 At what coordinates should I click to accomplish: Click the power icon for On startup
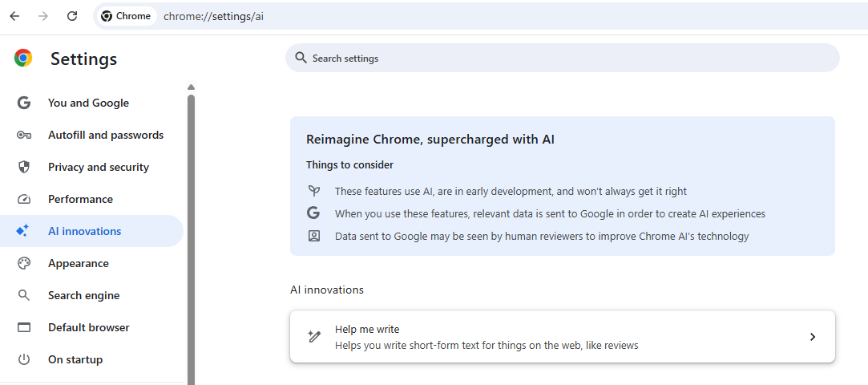[24, 359]
